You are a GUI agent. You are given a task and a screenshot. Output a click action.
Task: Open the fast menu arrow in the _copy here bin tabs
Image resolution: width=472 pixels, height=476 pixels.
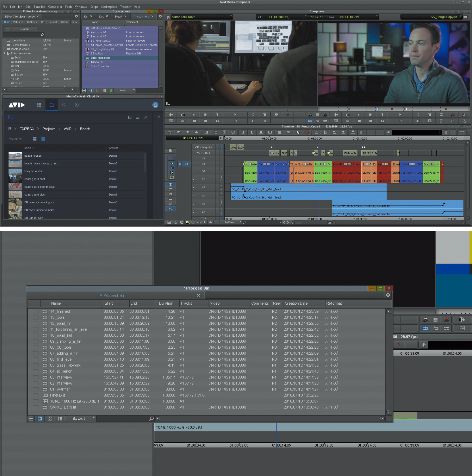click(160, 17)
